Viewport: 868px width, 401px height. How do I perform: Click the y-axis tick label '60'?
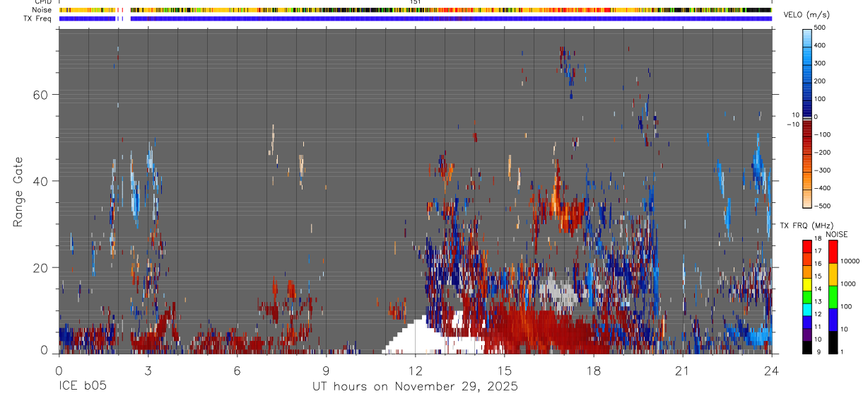(42, 94)
